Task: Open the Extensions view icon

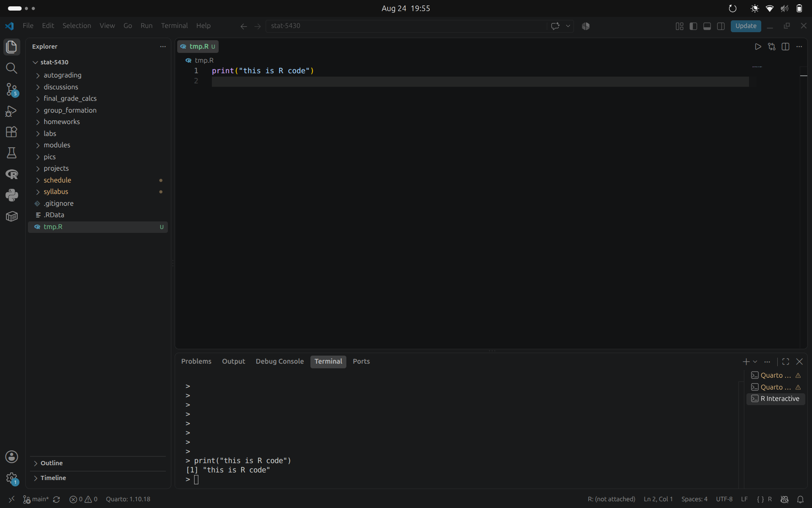Action: coord(11,132)
